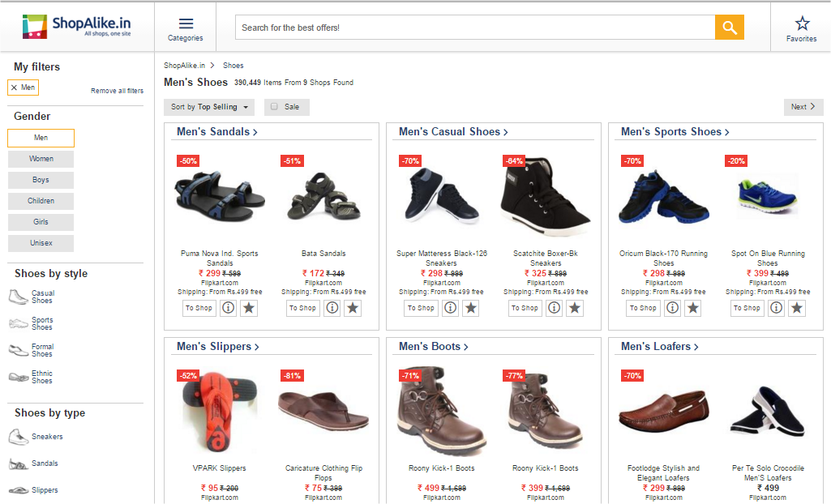The height and width of the screenshot is (504, 831).
Task: Open Caricature Clothing Flip Flops image
Action: 323,412
